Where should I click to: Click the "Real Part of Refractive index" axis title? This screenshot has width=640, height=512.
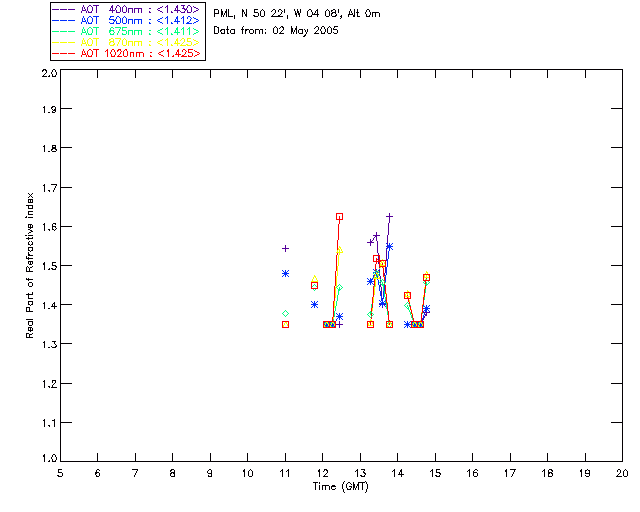30,265
